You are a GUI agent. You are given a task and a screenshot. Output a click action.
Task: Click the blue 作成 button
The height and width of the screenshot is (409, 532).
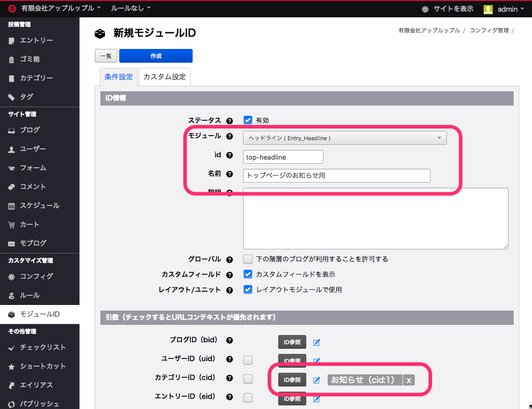156,56
